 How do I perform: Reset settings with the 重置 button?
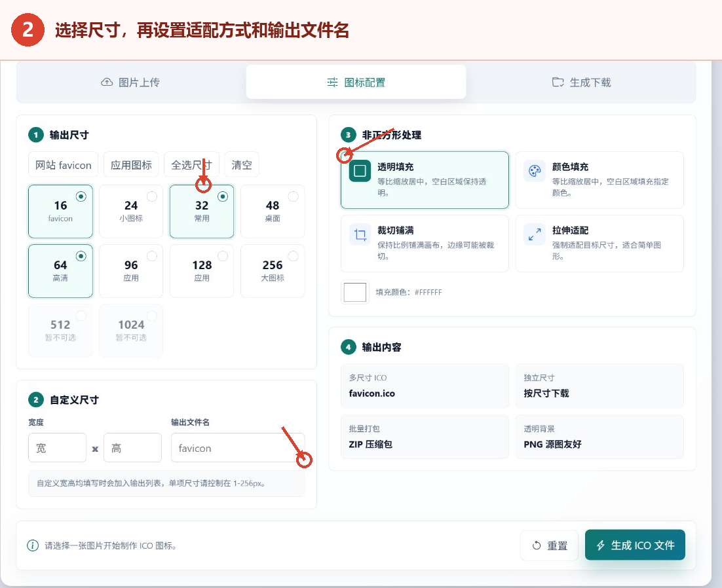[x=549, y=545]
